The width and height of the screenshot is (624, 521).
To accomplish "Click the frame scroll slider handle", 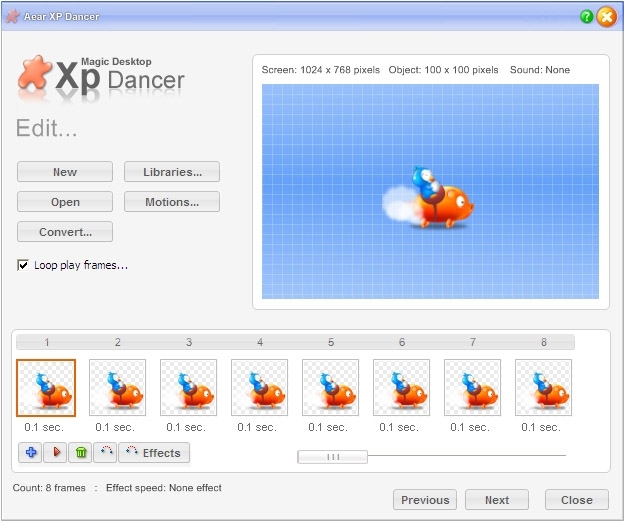I will click(333, 457).
